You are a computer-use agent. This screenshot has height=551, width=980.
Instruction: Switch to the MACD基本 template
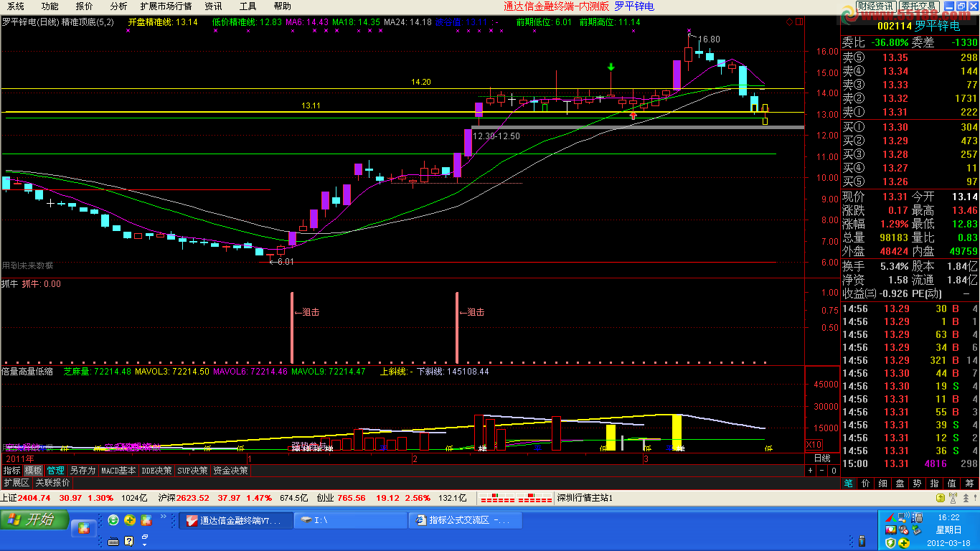click(118, 471)
